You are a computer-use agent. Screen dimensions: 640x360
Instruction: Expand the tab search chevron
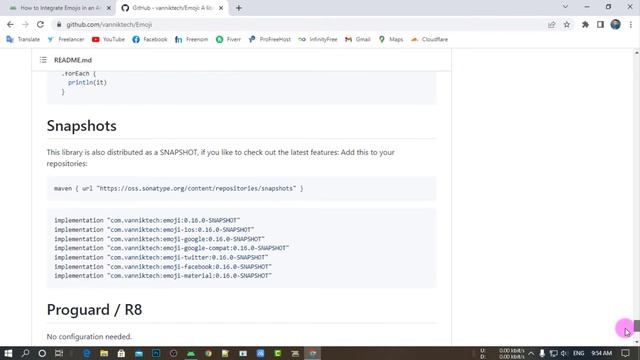coord(565,7)
